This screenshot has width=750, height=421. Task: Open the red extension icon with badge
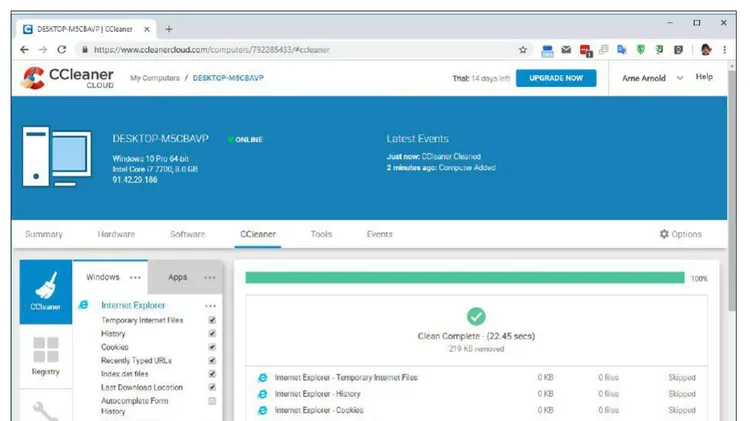tap(585, 50)
